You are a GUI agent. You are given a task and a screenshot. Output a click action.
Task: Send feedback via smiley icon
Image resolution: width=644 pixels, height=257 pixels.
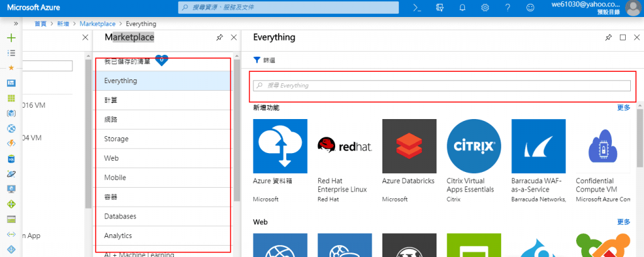(x=531, y=8)
